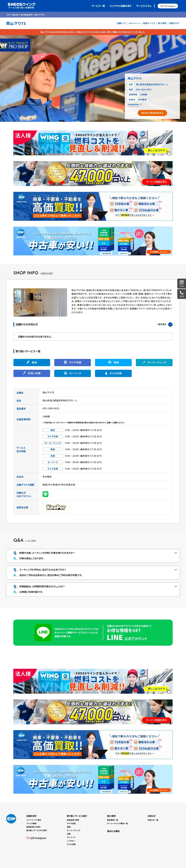This screenshot has width=186, height=868.
Task: Open the green LINE icon in the SNS row
Action: point(46,494)
